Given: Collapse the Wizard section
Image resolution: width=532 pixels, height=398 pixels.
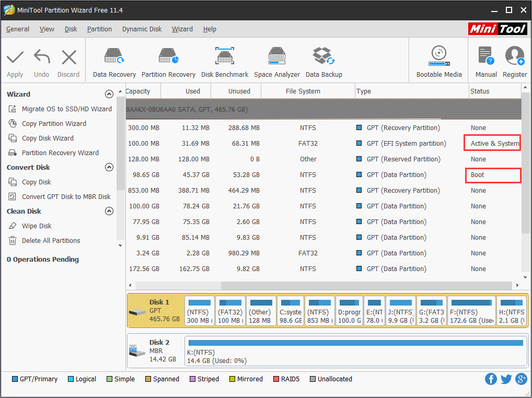Looking at the screenshot, I should [109, 95].
